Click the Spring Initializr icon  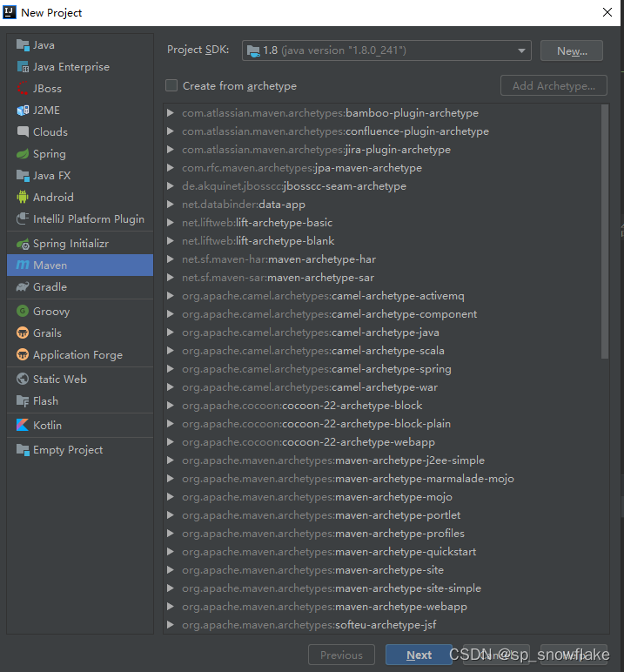pyautogui.click(x=23, y=244)
